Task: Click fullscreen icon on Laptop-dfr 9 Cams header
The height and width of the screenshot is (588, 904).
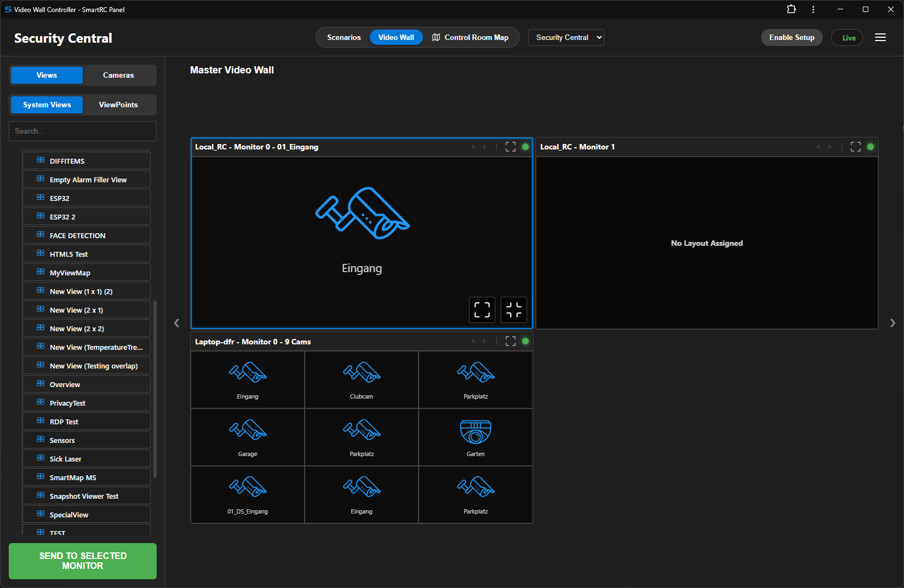Action: 511,341
